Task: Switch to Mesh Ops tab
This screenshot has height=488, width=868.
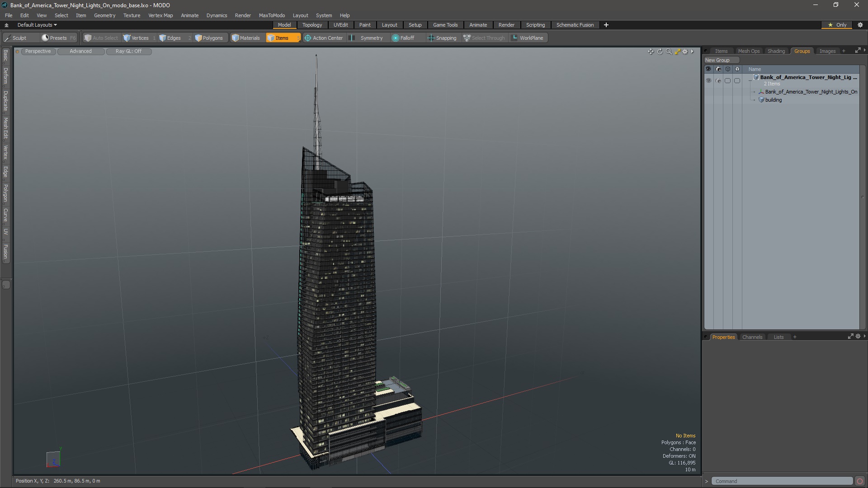Action: pyautogui.click(x=749, y=51)
